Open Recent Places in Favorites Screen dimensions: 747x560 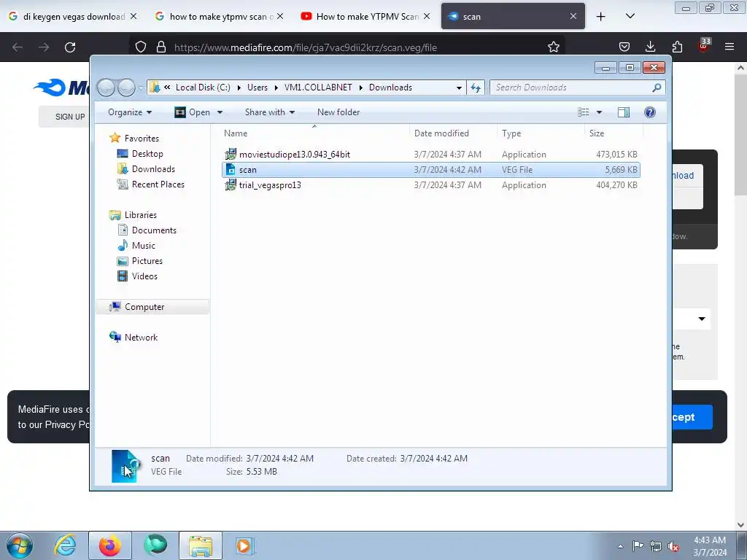tap(158, 184)
